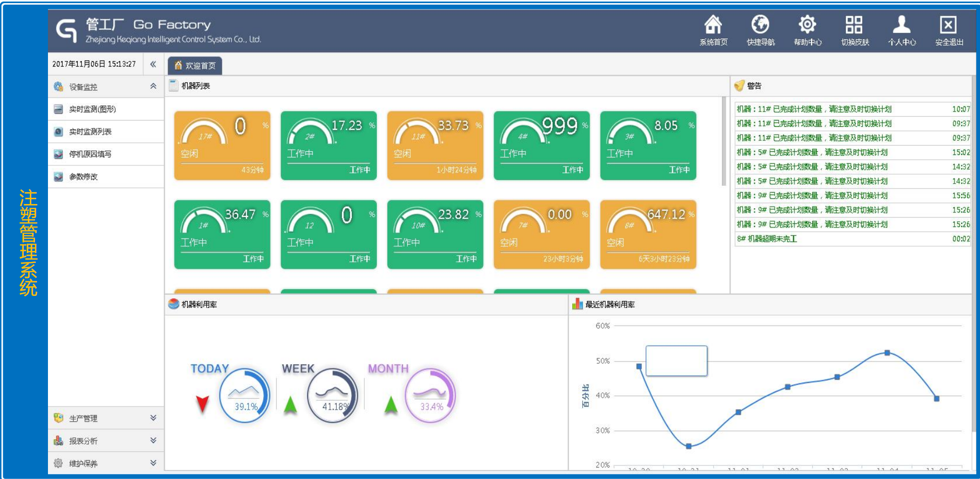Open the 系统首页 home icon
Image resolution: width=980 pixels, height=479 pixels.
click(713, 25)
